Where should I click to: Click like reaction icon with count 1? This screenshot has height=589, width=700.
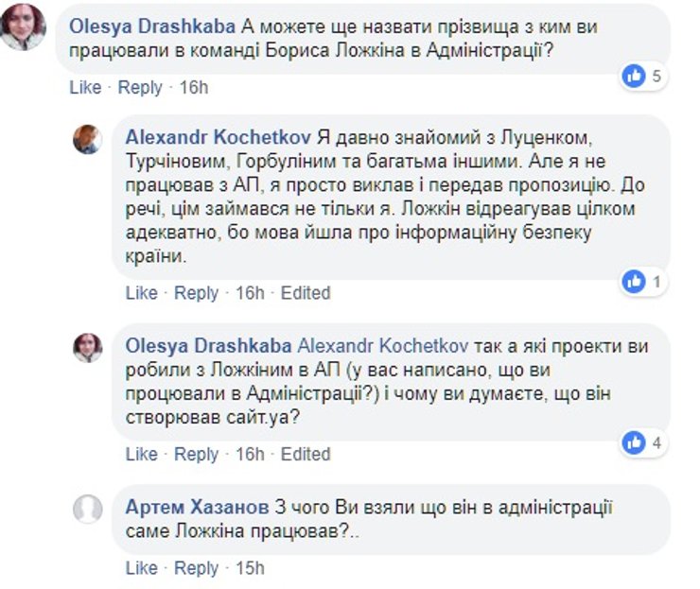tap(634, 281)
